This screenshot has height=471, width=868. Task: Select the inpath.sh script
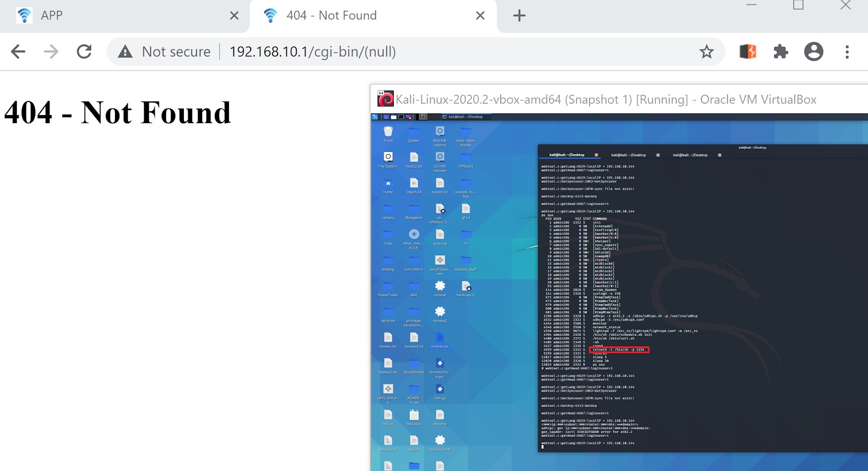414,186
